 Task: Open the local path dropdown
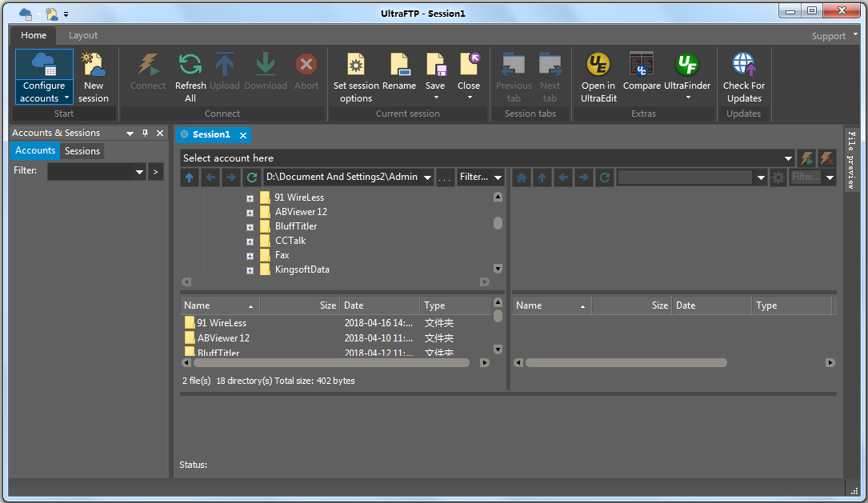427,178
